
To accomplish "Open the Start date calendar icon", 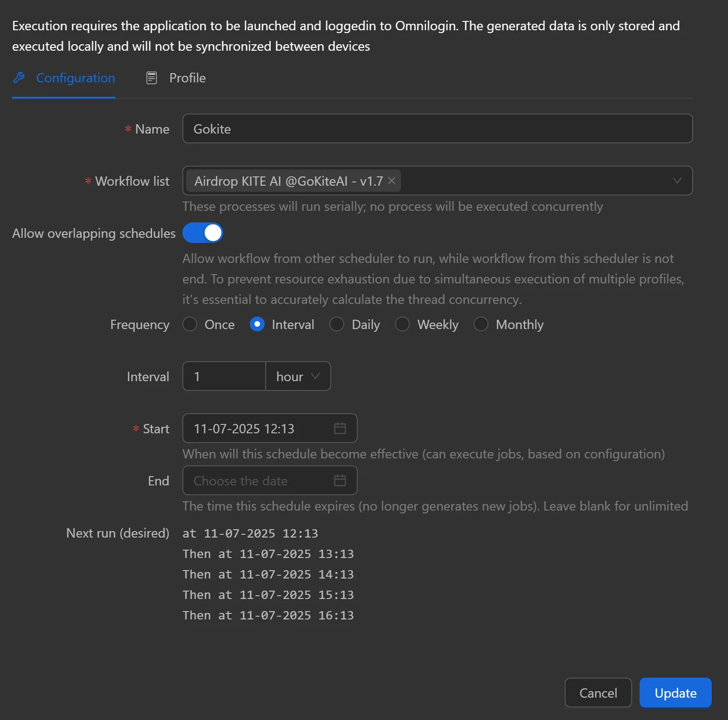I will (x=340, y=428).
